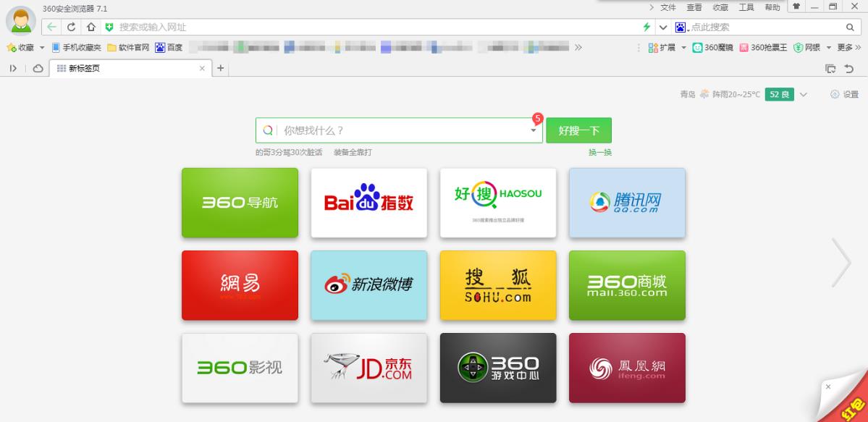Open a new tab with plus button
This screenshot has height=422, width=868.
pyautogui.click(x=220, y=68)
